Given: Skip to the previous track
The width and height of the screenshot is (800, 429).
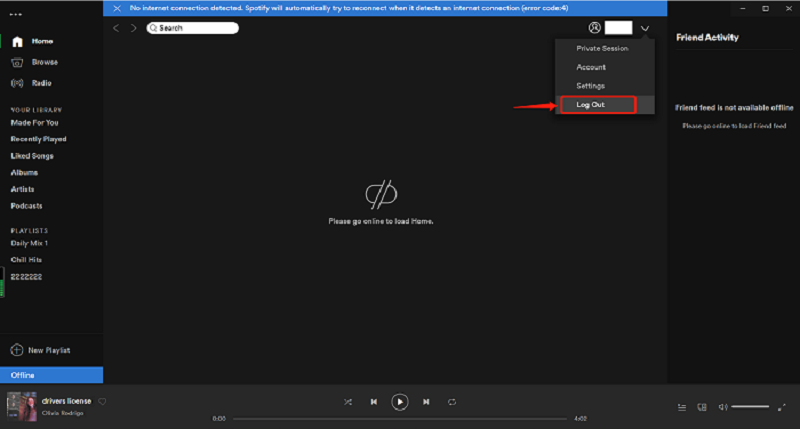Looking at the screenshot, I should pyautogui.click(x=373, y=402).
